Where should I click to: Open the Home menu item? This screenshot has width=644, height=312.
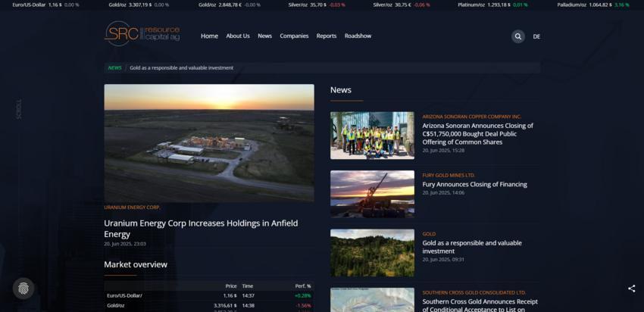click(209, 36)
